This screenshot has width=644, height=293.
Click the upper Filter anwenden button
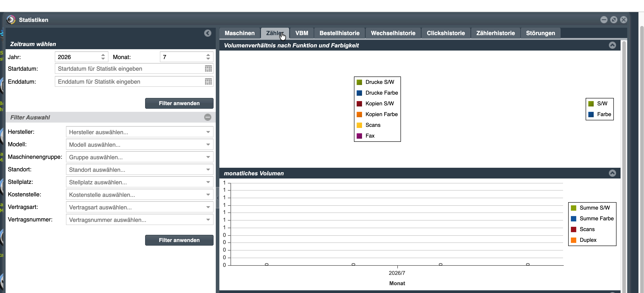tap(179, 104)
